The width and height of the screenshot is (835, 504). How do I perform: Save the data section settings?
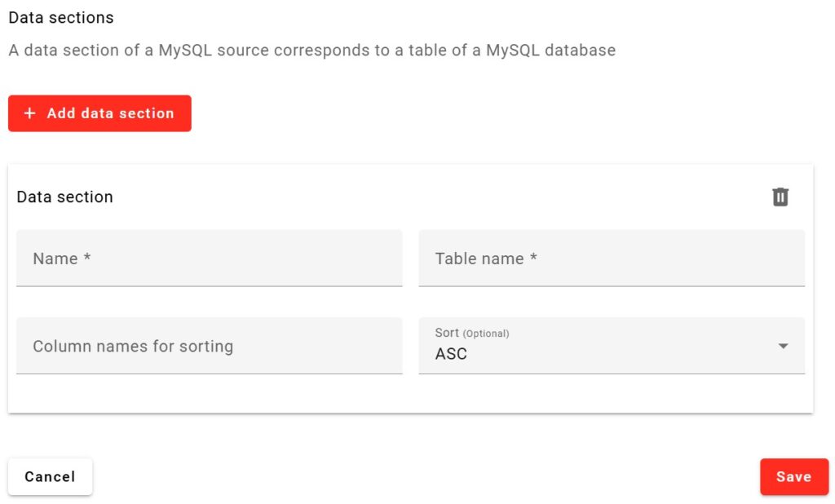[793, 477]
